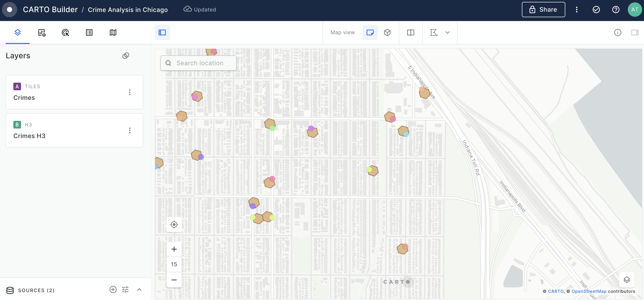The height and width of the screenshot is (300, 644).
Task: Click the zoom level 15 indicator
Action: (174, 264)
